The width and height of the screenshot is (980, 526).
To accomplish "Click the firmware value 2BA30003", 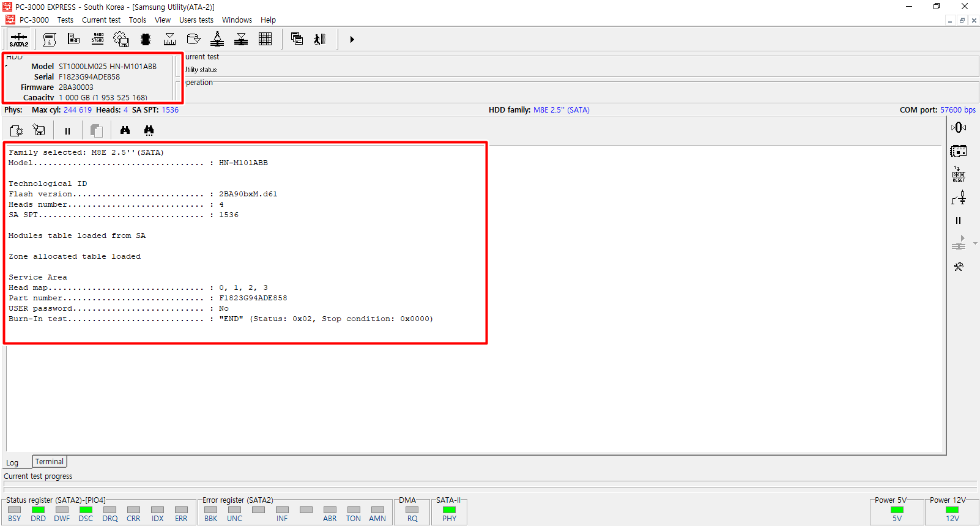I will pos(76,87).
